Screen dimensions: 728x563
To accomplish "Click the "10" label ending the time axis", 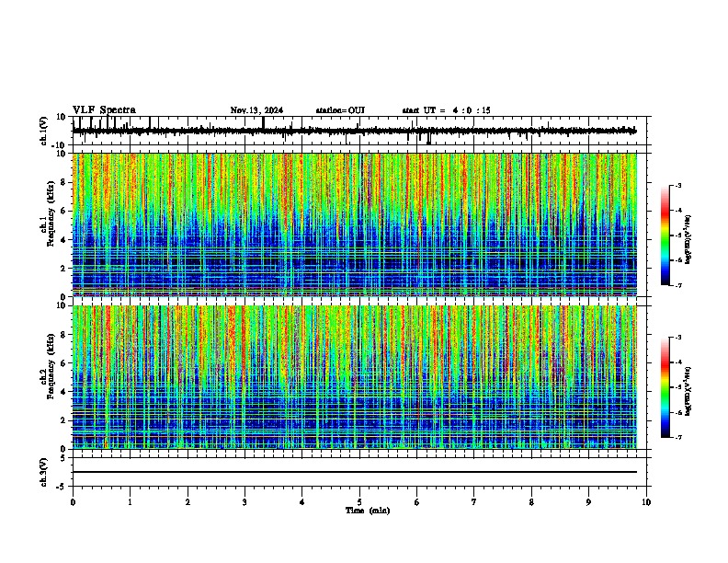I will pyautogui.click(x=646, y=502).
